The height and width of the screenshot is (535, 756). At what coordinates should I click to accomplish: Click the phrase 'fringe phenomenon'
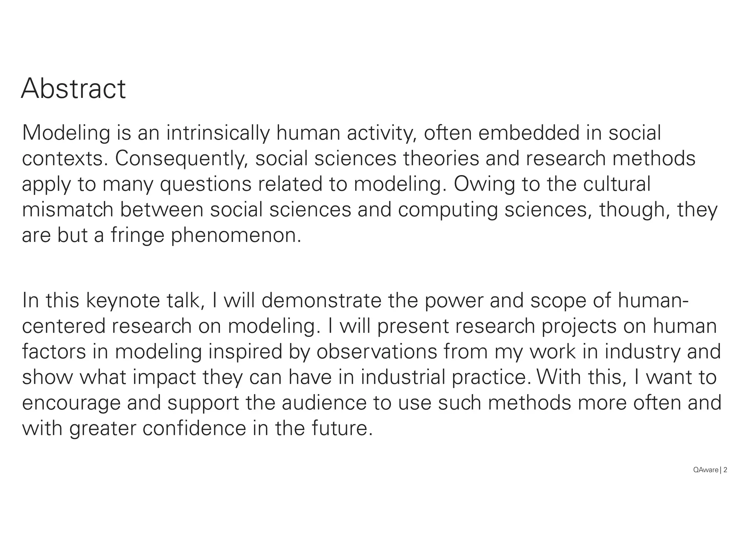[206, 236]
